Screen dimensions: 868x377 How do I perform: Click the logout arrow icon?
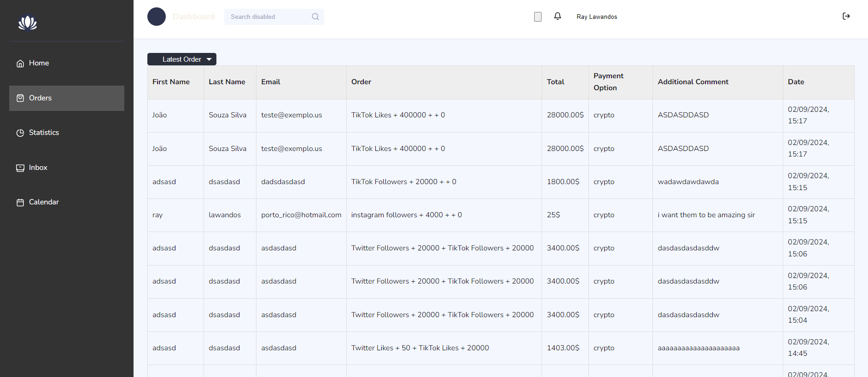click(846, 17)
